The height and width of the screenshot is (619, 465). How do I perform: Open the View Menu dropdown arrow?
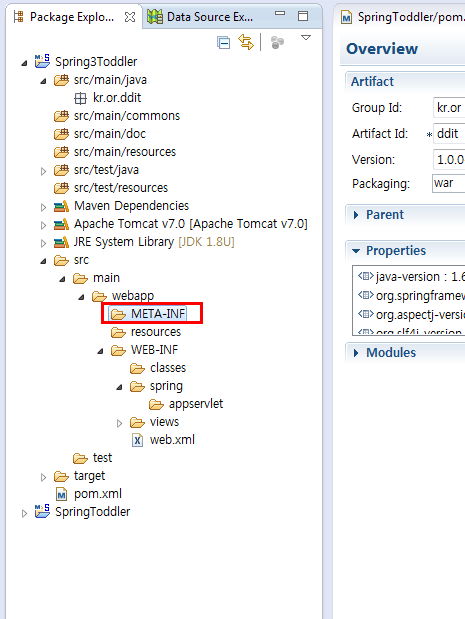point(306,38)
